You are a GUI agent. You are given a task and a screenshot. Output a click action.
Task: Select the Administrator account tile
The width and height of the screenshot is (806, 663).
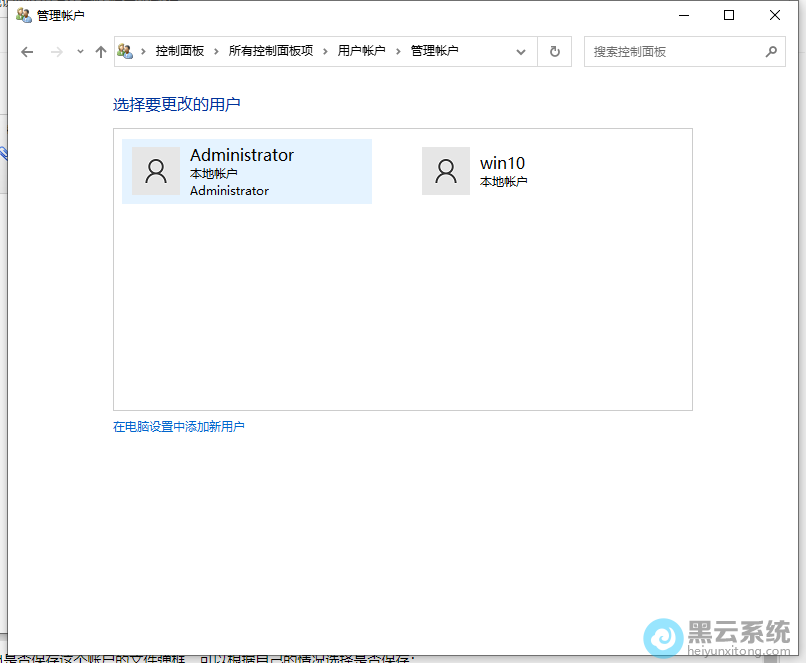point(247,171)
